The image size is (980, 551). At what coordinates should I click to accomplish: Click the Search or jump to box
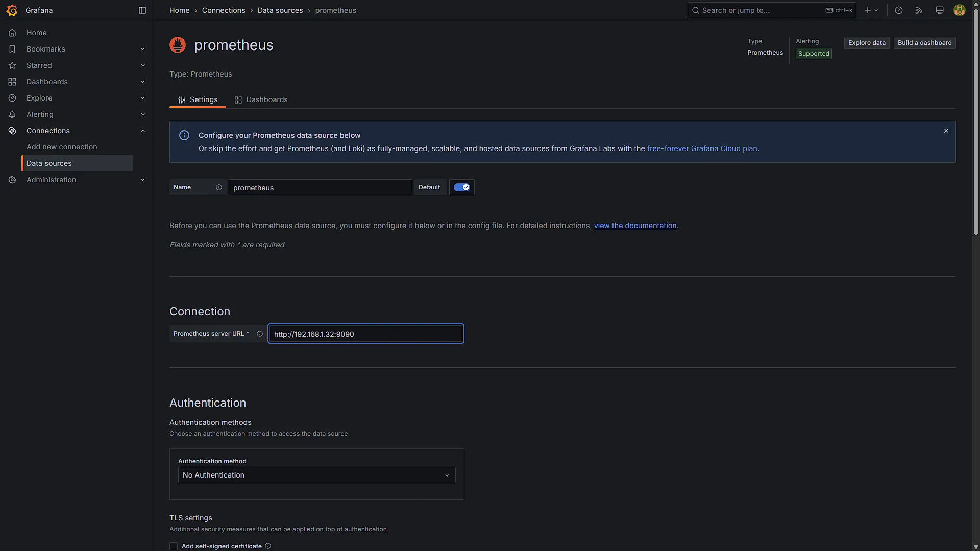click(771, 10)
